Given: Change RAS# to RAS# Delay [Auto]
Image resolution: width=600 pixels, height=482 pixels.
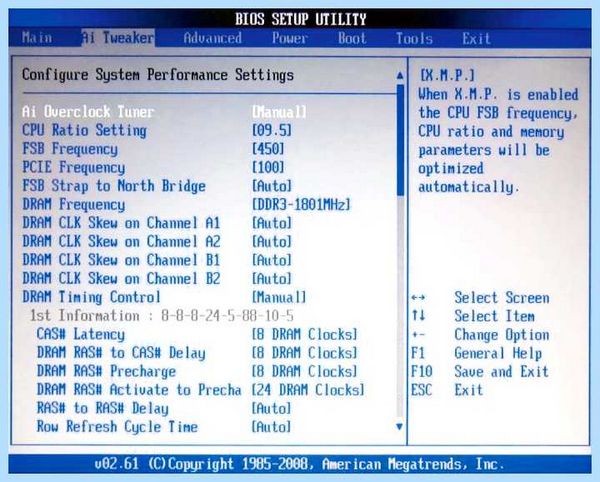Looking at the screenshot, I should [x=271, y=408].
